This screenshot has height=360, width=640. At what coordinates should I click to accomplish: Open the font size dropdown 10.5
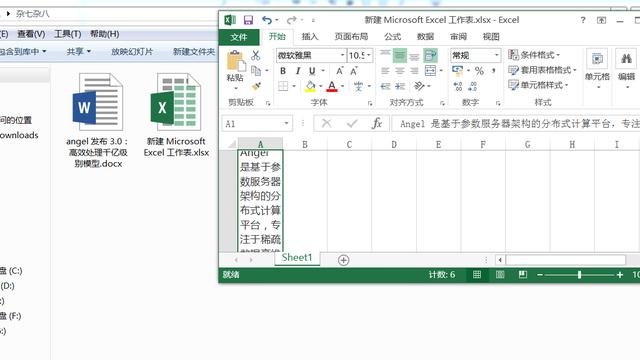tap(369, 55)
